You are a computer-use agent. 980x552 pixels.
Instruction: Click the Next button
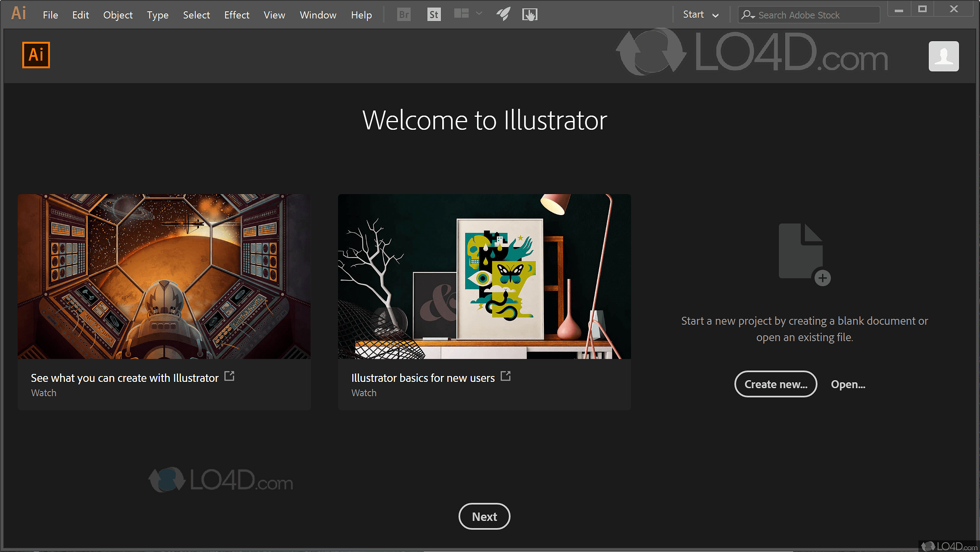tap(484, 516)
